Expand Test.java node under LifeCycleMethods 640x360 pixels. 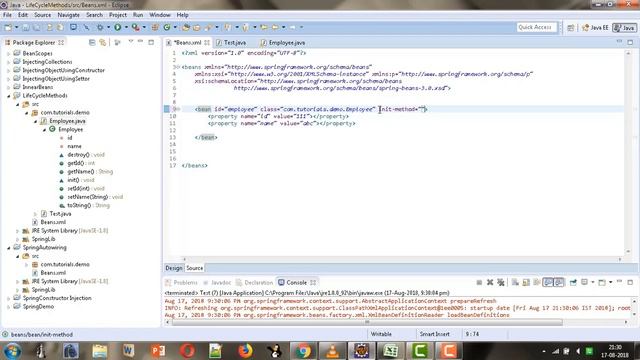tap(36, 214)
